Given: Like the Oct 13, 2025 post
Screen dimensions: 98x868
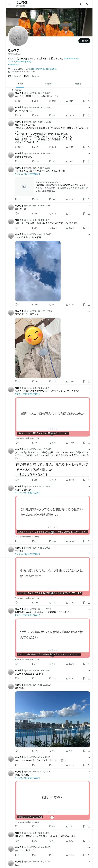Looking at the screenshot, I should (x=50, y=147).
